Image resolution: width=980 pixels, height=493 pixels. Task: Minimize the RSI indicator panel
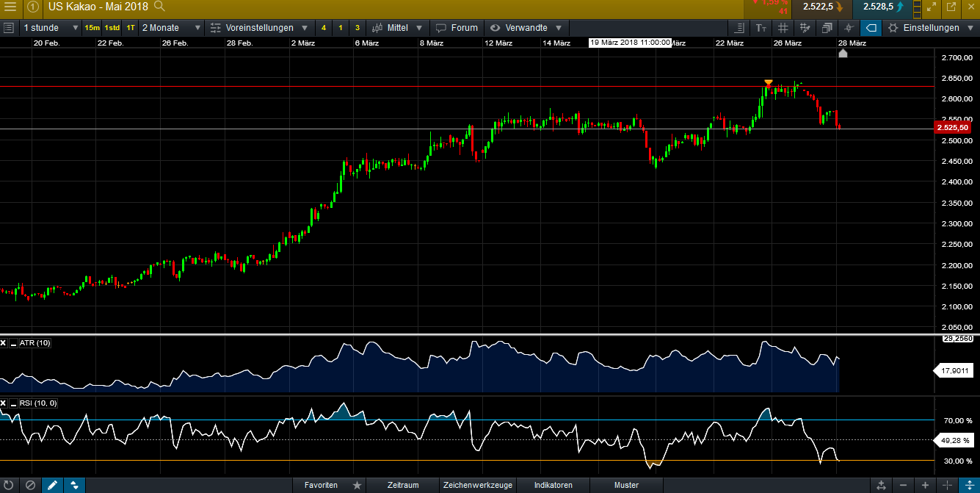(x=12, y=403)
